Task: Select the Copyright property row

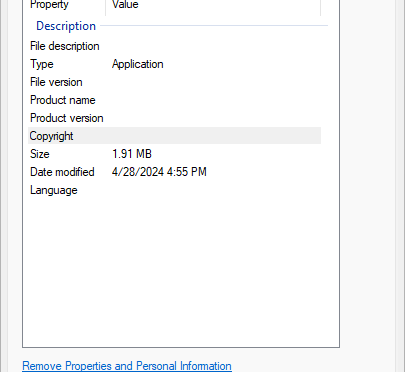Action: [174, 136]
